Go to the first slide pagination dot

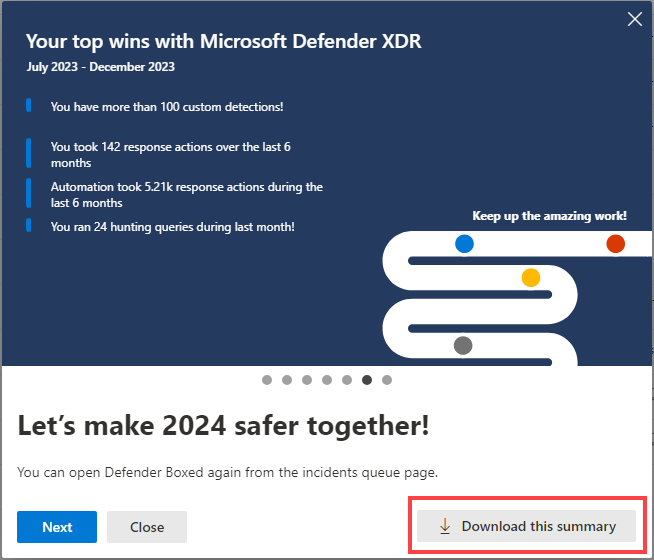(x=267, y=380)
